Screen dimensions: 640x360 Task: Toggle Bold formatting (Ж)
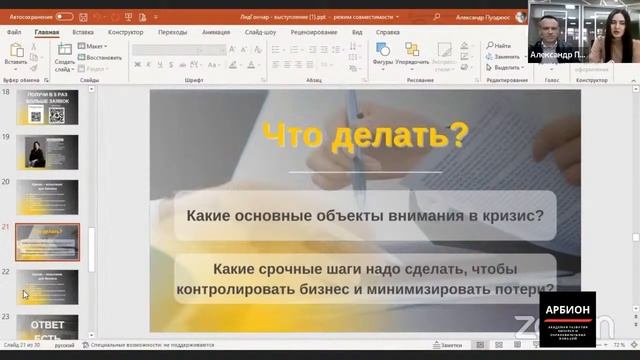[x=138, y=65]
